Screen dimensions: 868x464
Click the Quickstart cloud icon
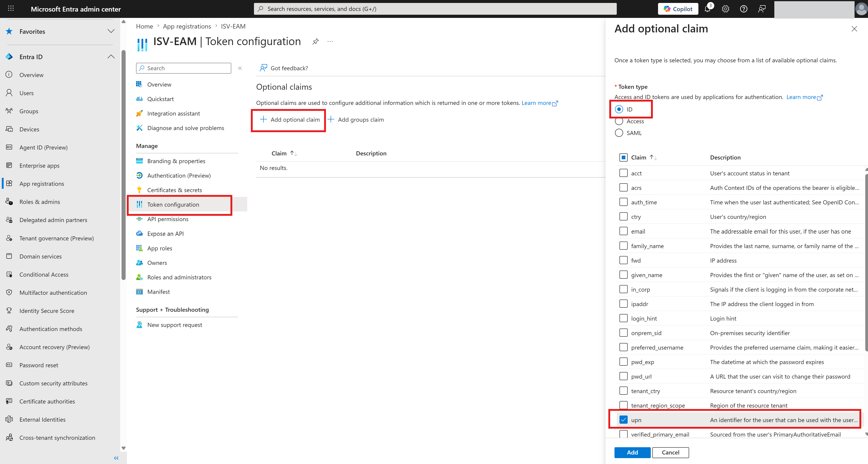pyautogui.click(x=139, y=99)
